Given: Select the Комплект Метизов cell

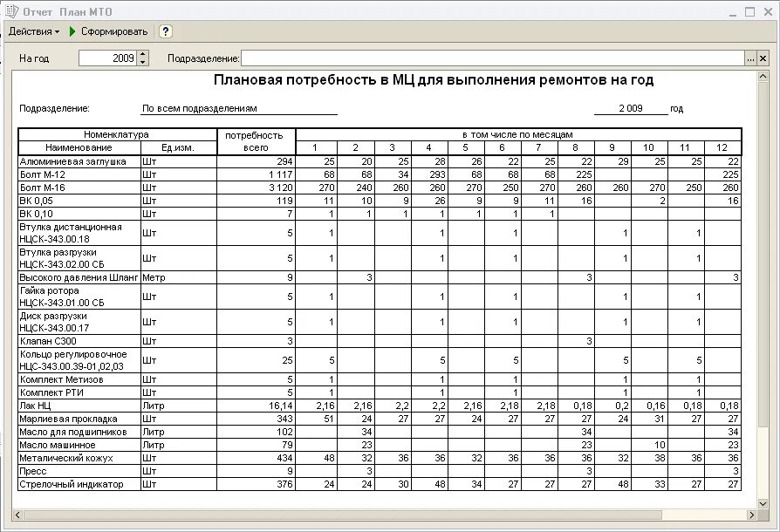Looking at the screenshot, I should click(79, 379).
